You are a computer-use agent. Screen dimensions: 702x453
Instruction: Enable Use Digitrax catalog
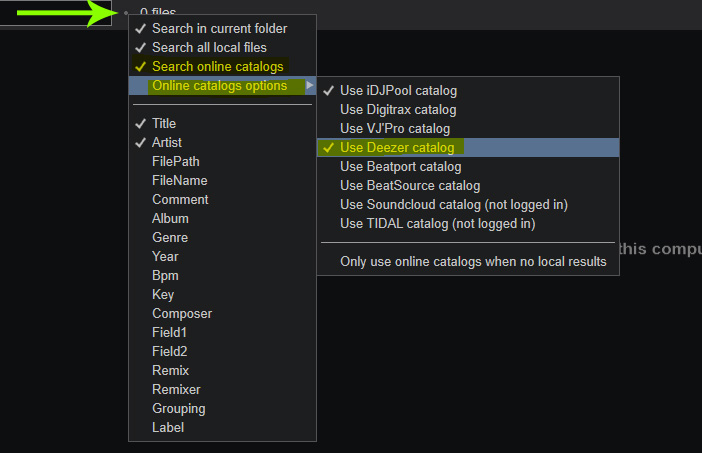pyautogui.click(x=468, y=110)
